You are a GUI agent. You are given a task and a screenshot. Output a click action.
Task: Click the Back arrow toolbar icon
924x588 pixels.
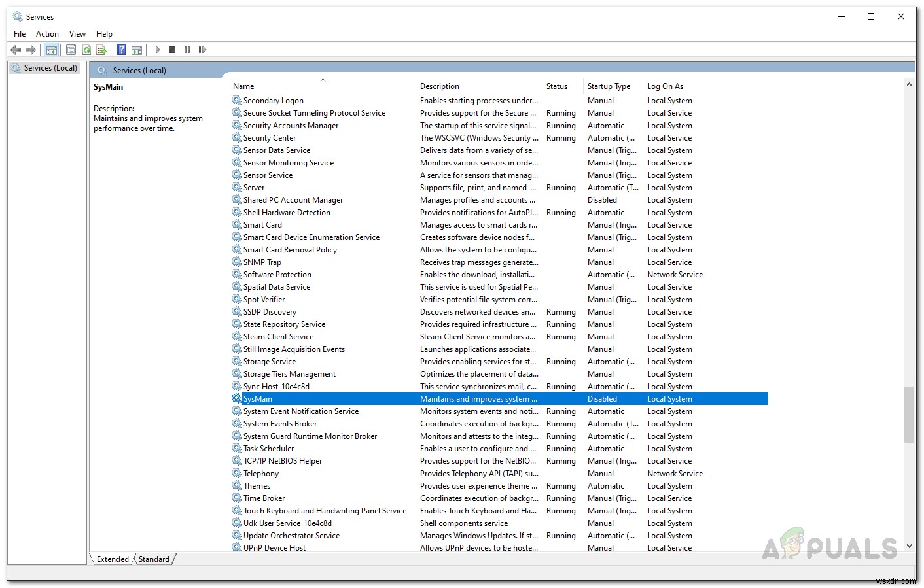[16, 50]
